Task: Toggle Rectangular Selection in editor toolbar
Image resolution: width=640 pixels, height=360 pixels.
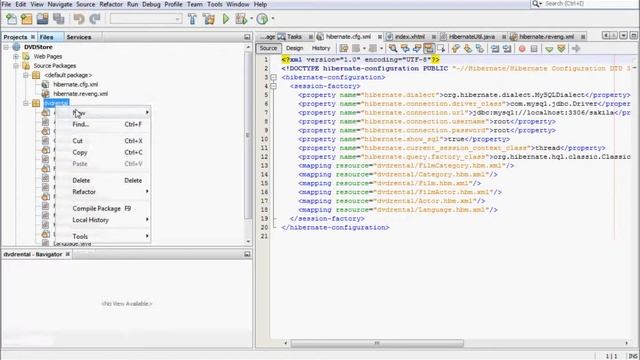Action: (441, 49)
